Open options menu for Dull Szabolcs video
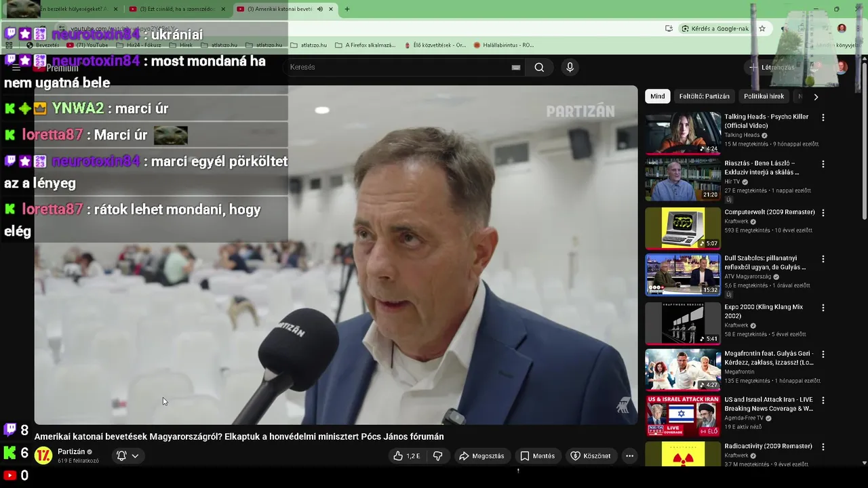Viewport: 868px width, 488px height. [823, 260]
